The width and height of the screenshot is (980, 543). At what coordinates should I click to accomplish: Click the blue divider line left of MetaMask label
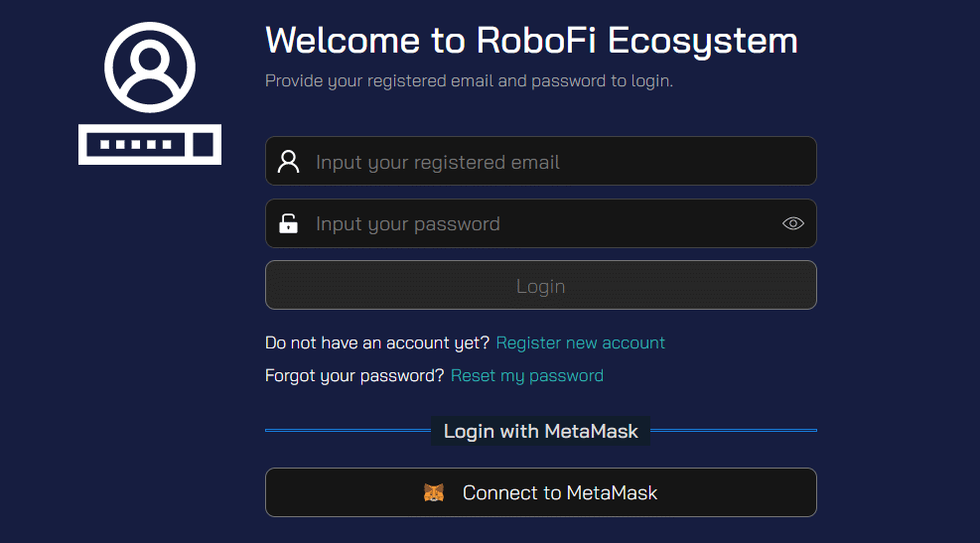(x=348, y=431)
